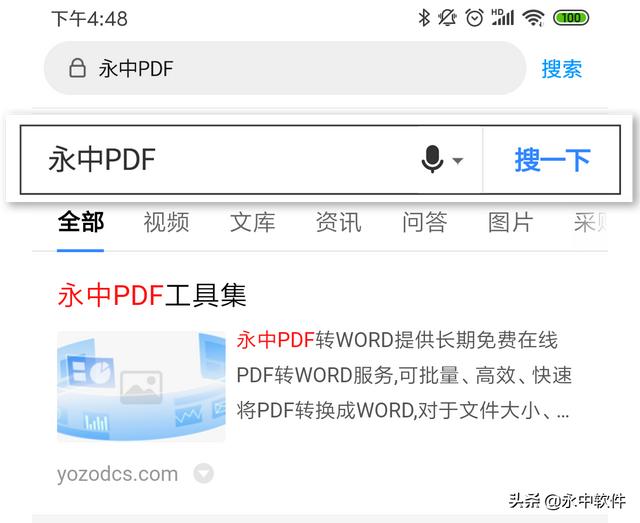Screen dimensions: 640x523
Task: Tap the battery indicator in status bar
Action: click(570, 18)
